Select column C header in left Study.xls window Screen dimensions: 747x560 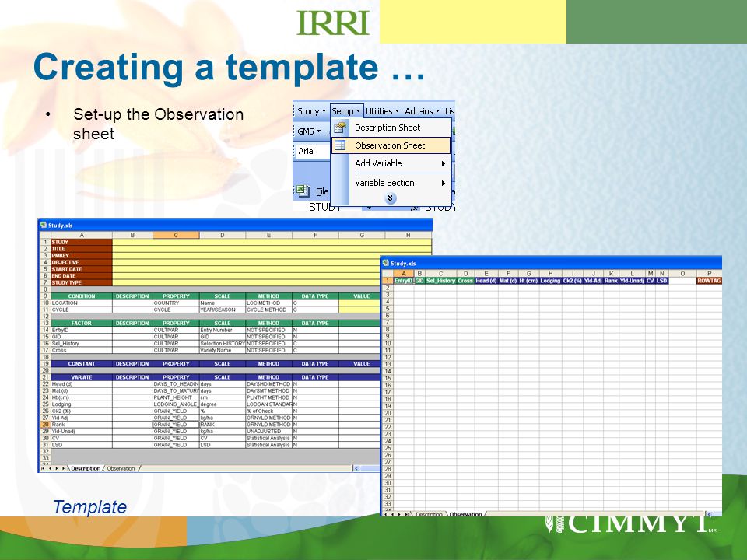pyautogui.click(x=176, y=235)
